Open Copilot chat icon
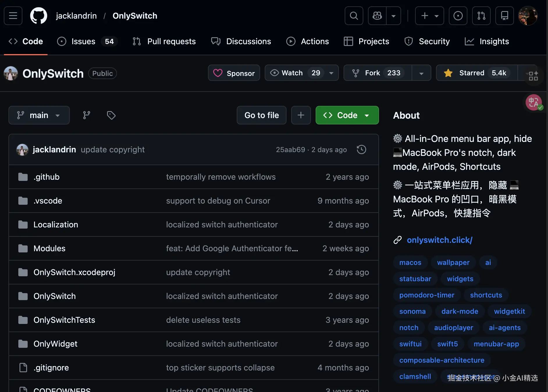The image size is (548, 392). coord(377,16)
